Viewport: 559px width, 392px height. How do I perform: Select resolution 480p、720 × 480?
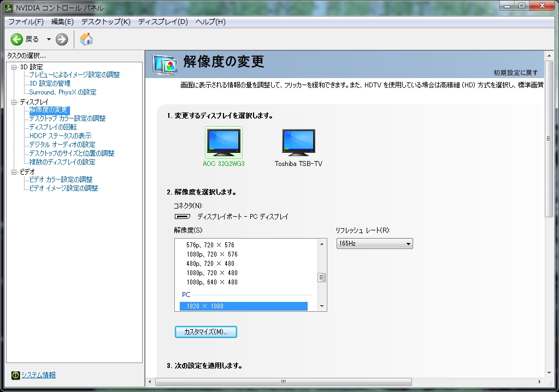[x=210, y=264]
